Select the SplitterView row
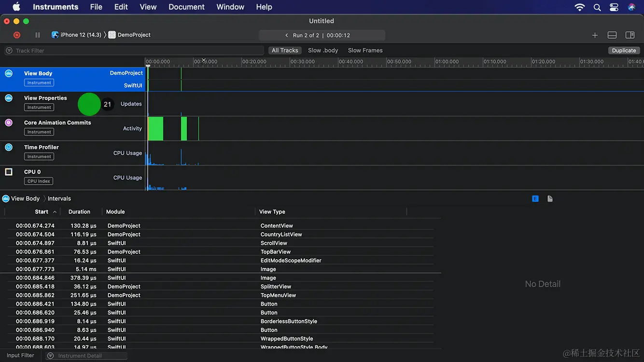644x362 pixels. (220, 286)
